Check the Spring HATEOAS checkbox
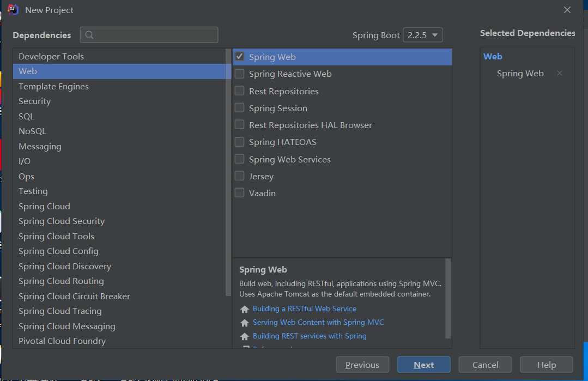588x381 pixels. pyautogui.click(x=240, y=142)
